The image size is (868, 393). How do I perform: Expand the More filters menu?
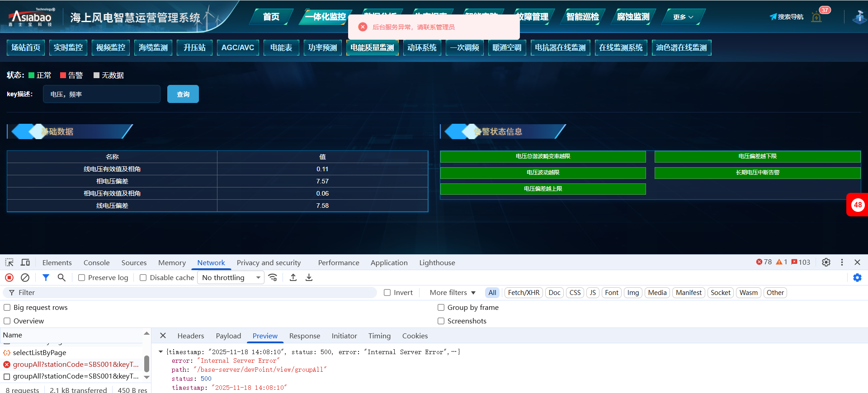(x=453, y=293)
